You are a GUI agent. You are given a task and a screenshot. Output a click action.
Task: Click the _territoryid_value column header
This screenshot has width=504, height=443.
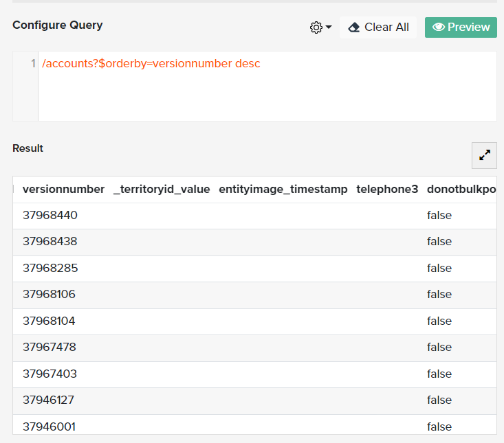(x=162, y=190)
